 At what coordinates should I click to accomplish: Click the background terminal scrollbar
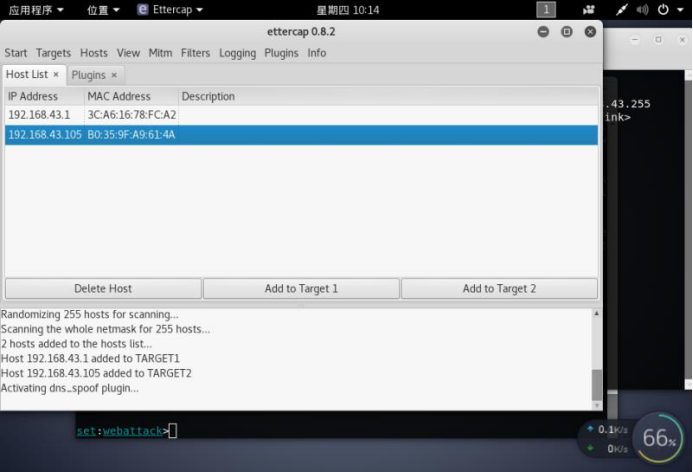(x=688, y=230)
